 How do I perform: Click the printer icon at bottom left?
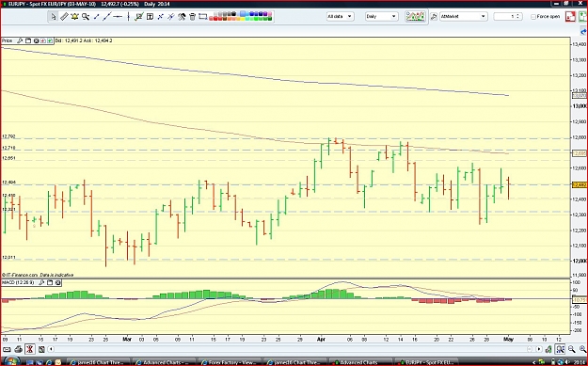19,349
